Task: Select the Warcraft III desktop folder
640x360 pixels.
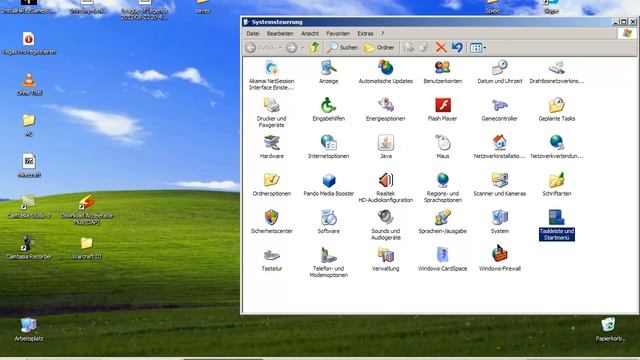Action: [x=87, y=248]
